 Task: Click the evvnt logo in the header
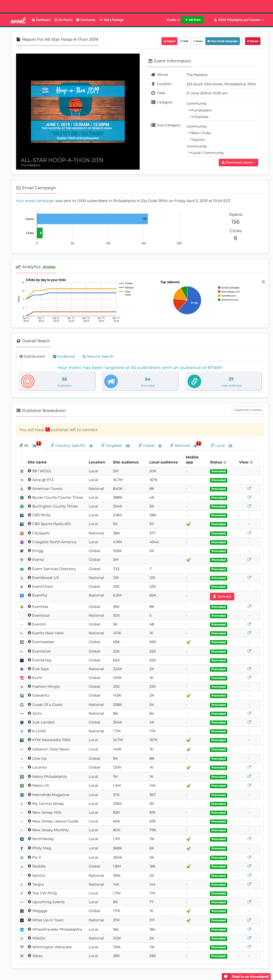pos(18,21)
